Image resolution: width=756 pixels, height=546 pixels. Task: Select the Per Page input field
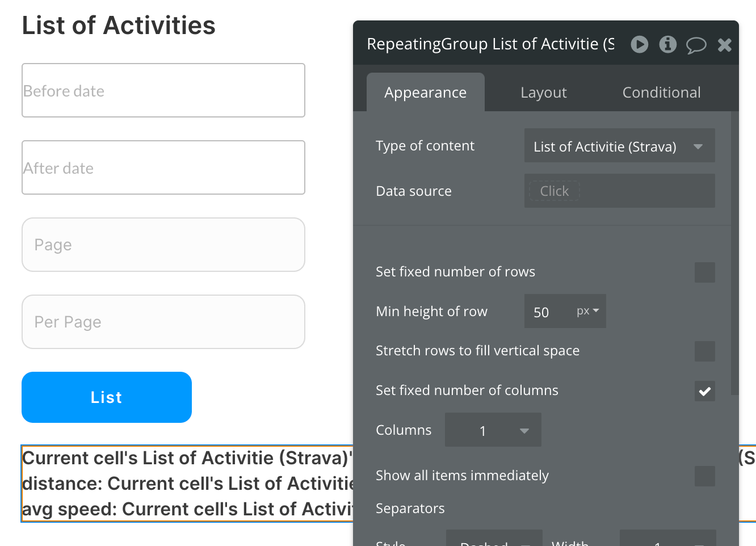[163, 322]
